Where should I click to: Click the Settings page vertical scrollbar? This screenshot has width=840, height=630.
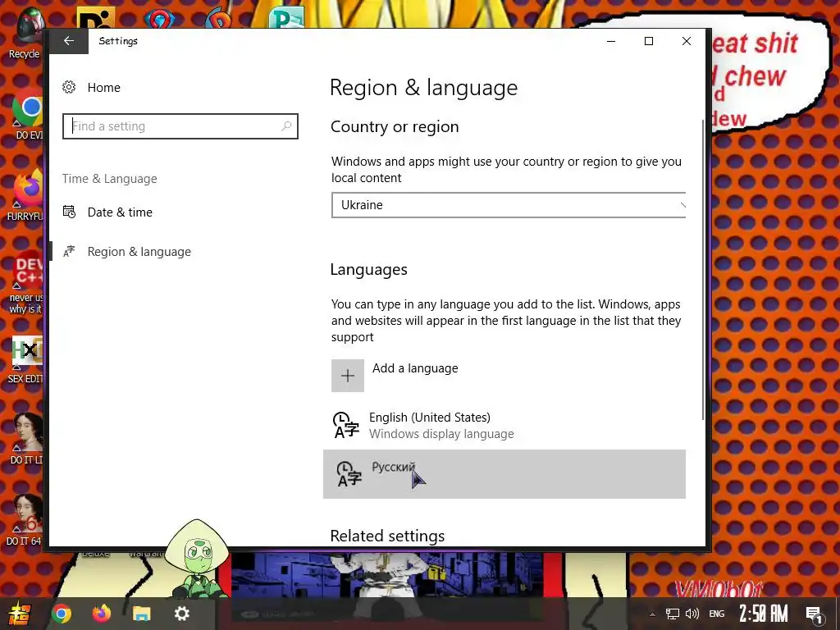pyautogui.click(x=703, y=270)
